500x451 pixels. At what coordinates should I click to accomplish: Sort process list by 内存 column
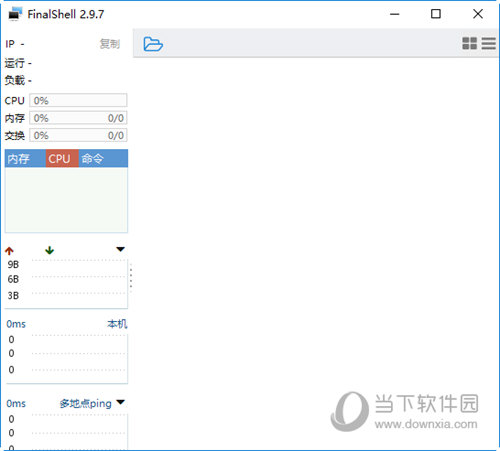coord(25,158)
